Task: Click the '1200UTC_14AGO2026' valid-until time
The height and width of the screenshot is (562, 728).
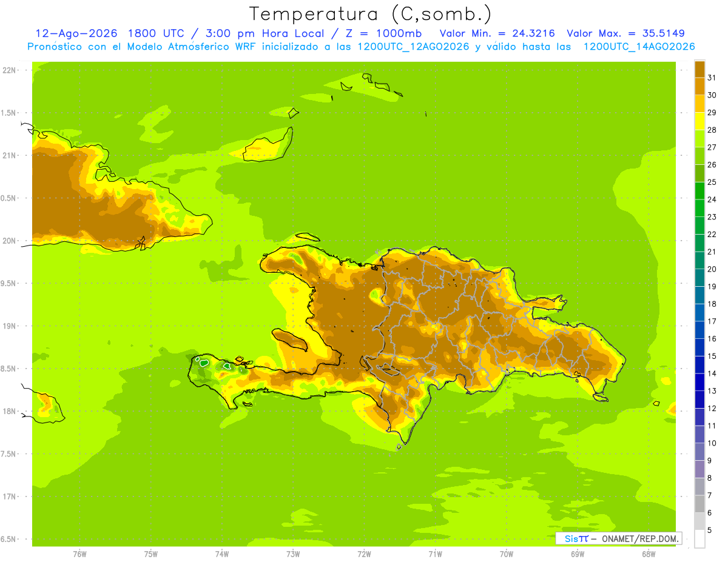Action: tap(639, 47)
